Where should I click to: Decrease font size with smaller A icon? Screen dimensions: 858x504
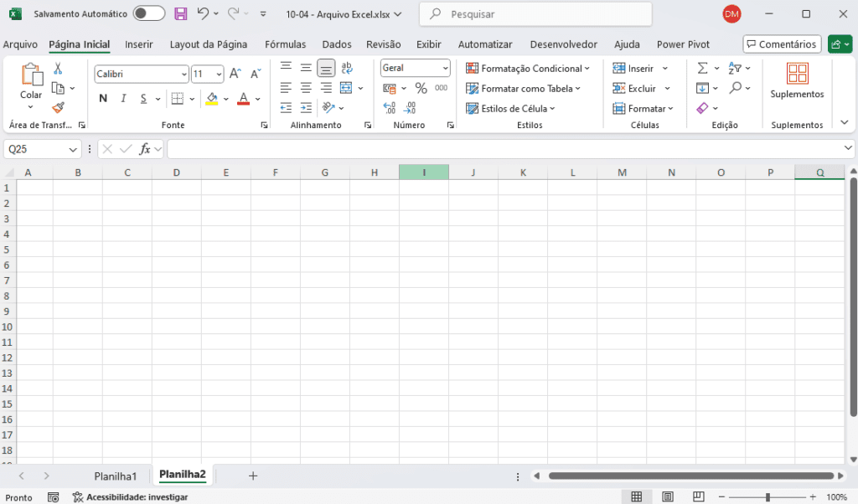tap(256, 73)
